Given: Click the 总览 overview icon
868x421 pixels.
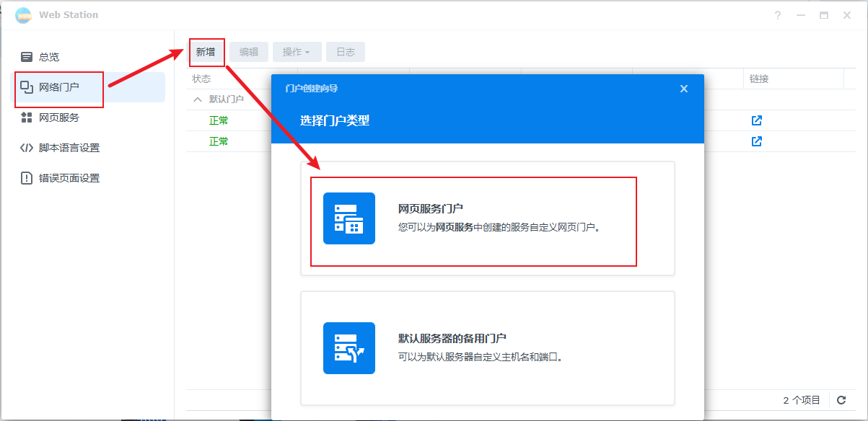Looking at the screenshot, I should tap(27, 57).
